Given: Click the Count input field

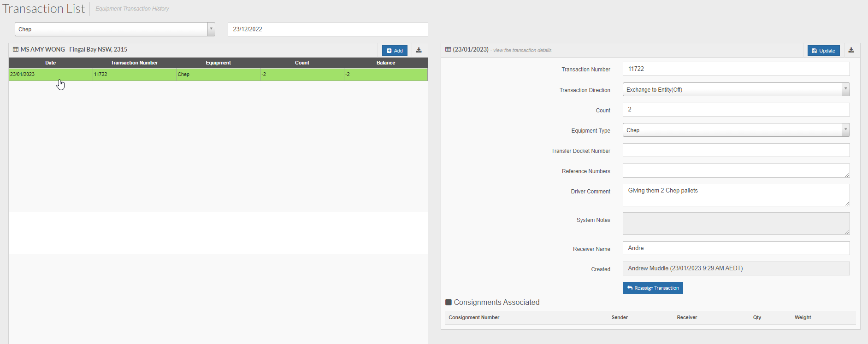Looking at the screenshot, I should point(736,110).
